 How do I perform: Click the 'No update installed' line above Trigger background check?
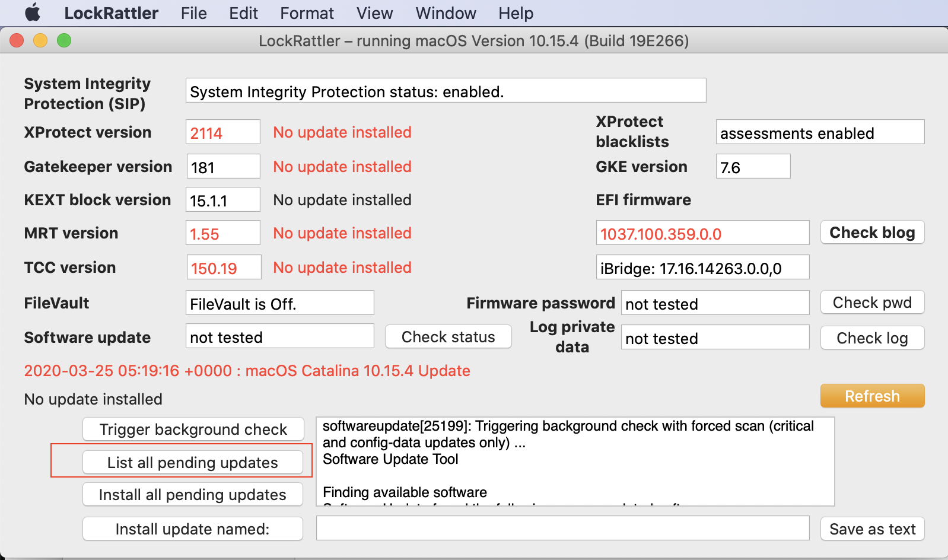click(93, 399)
